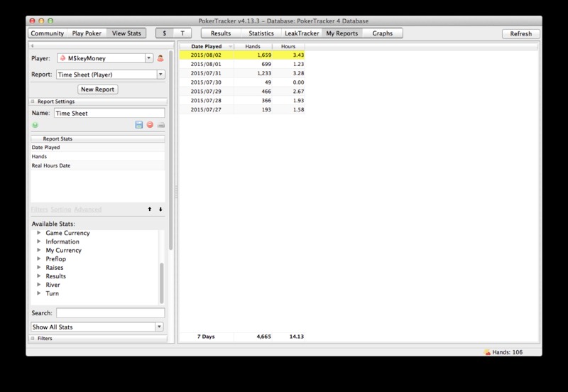Viewport: 568px width, 392px height.
Task: Click the Filters link under Report Stats
Action: [40, 209]
